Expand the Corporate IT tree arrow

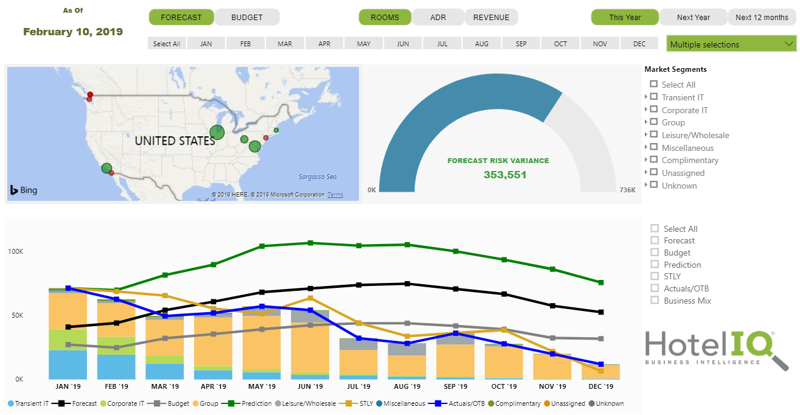click(646, 109)
